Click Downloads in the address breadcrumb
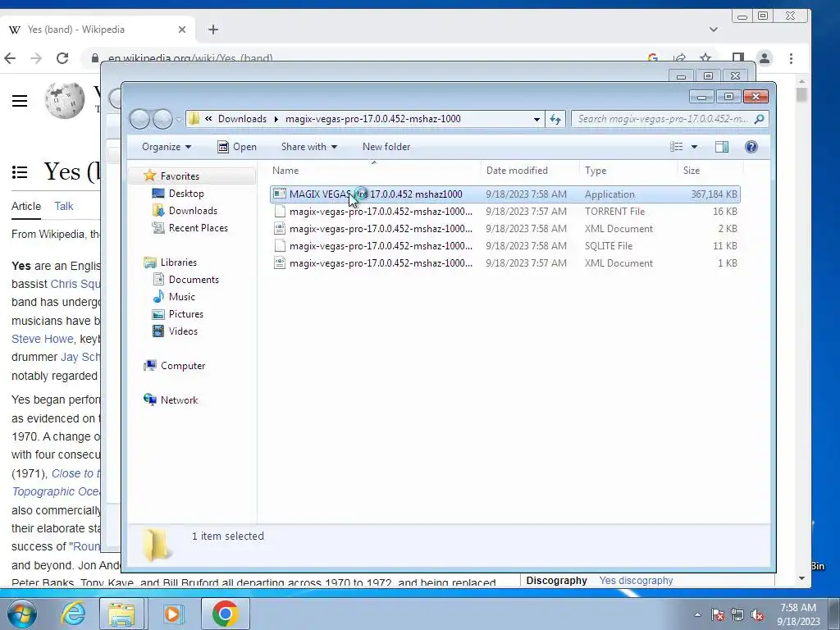Viewport: 840px width, 630px height. click(x=242, y=119)
